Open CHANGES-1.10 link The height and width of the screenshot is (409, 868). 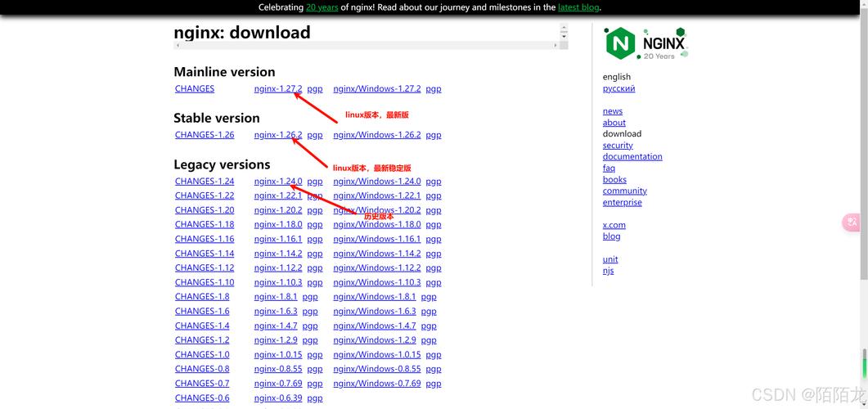pyautogui.click(x=205, y=282)
